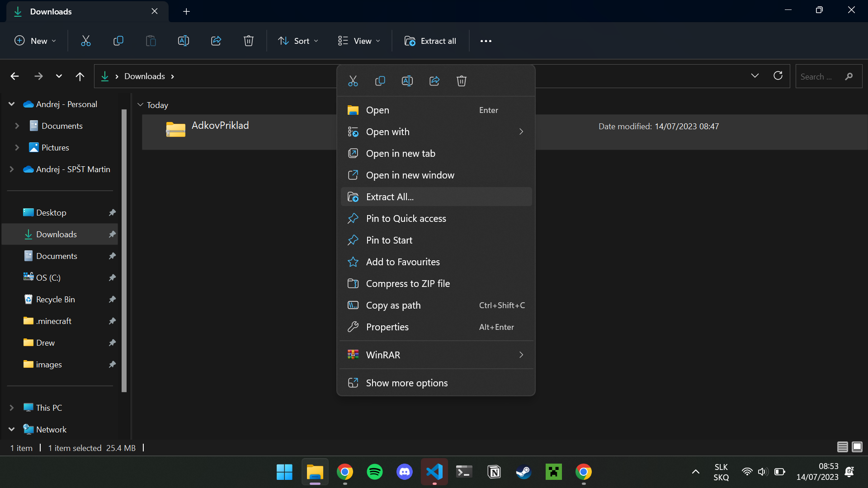Click Rename icon in the context menu
868x488 pixels.
(407, 81)
